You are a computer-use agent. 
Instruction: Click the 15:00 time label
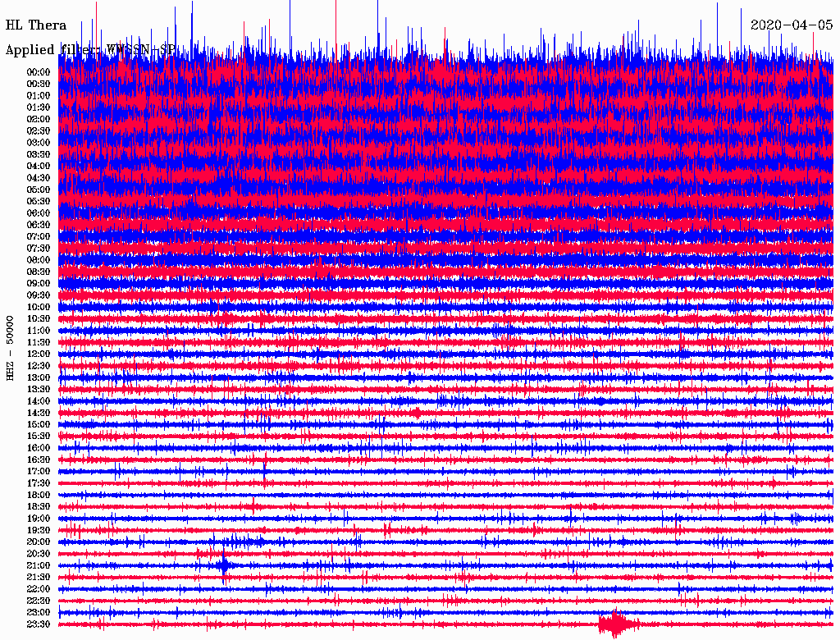coord(39,424)
